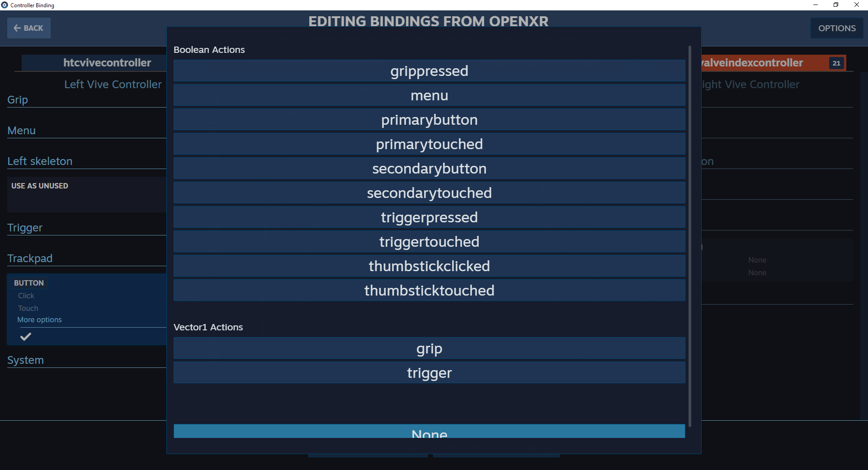
Task: Click the Left Vive Controller heading
Action: [113, 85]
